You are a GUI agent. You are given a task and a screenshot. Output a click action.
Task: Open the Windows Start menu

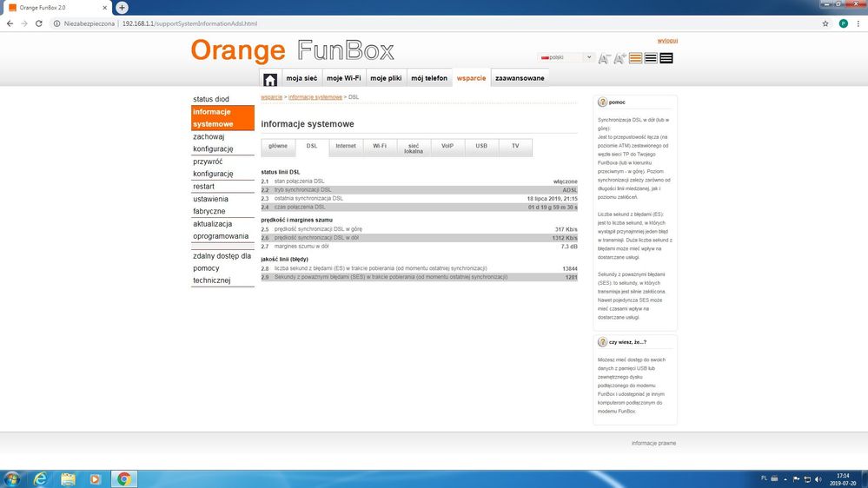pyautogui.click(x=11, y=478)
